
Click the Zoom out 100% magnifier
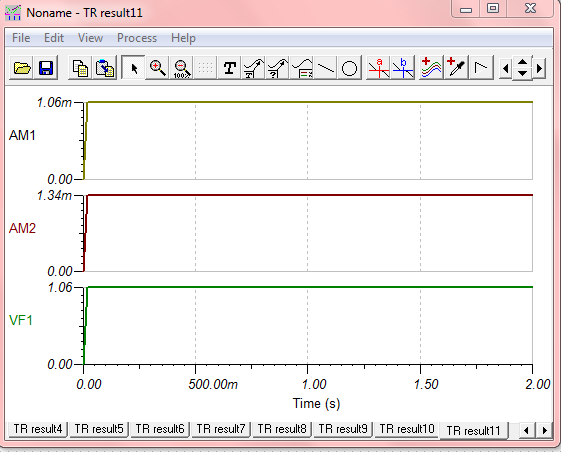pos(182,68)
